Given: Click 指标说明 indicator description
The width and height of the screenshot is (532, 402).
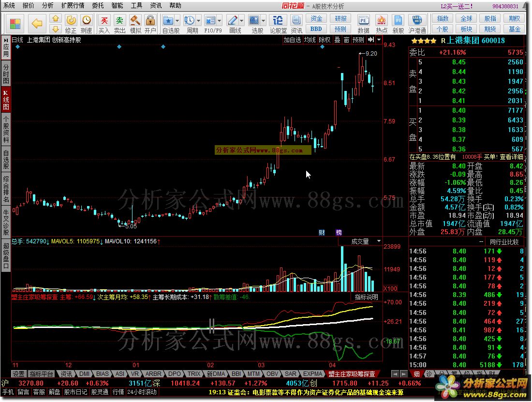Looking at the screenshot, I should pos(367,297).
